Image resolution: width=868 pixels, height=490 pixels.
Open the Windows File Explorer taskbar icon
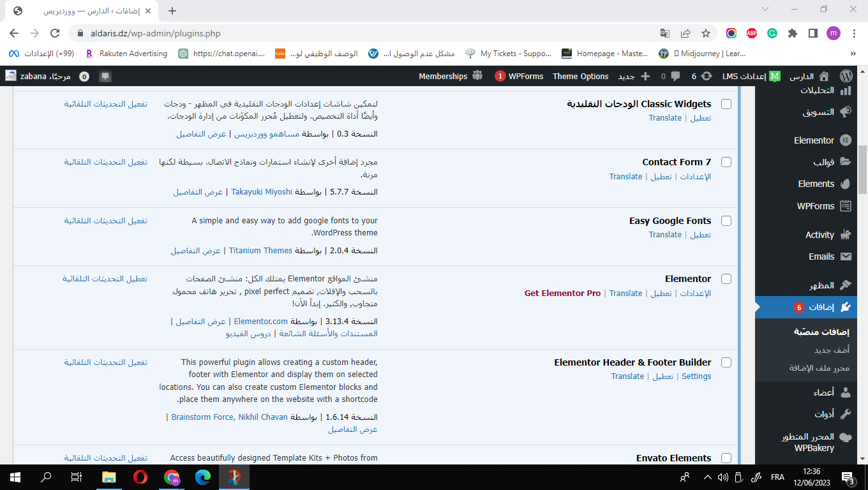pyautogui.click(x=109, y=477)
